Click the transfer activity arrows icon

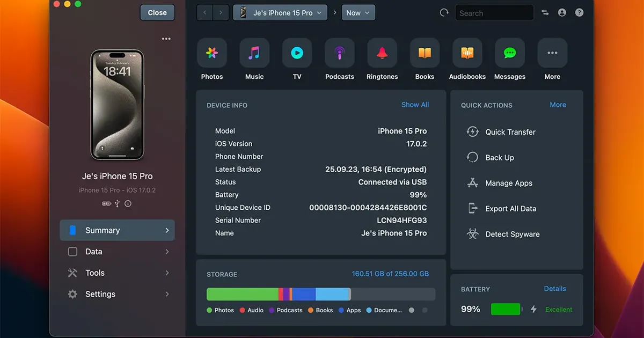(545, 13)
